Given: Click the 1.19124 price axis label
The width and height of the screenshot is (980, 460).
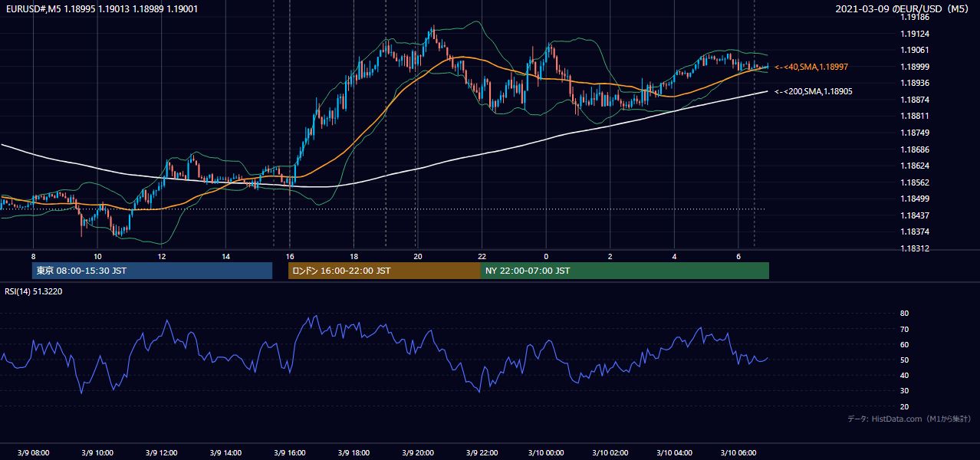Looking at the screenshot, I should (915, 34).
